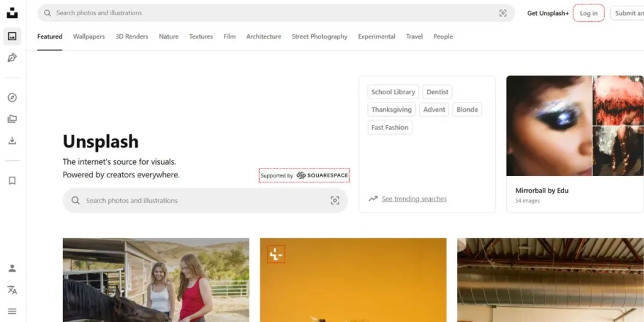This screenshot has height=322, width=644.
Task: Open the Explore compass icon
Action: 13,97
